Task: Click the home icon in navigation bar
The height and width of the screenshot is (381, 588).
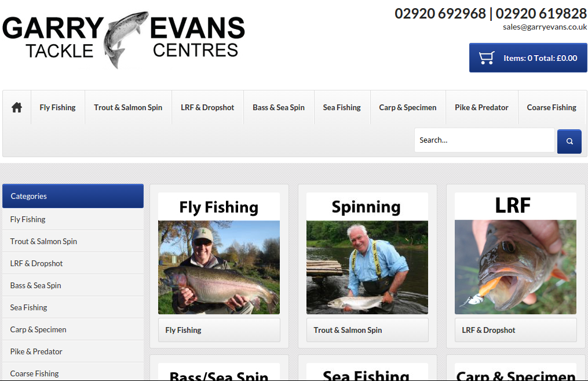Action: pos(17,108)
